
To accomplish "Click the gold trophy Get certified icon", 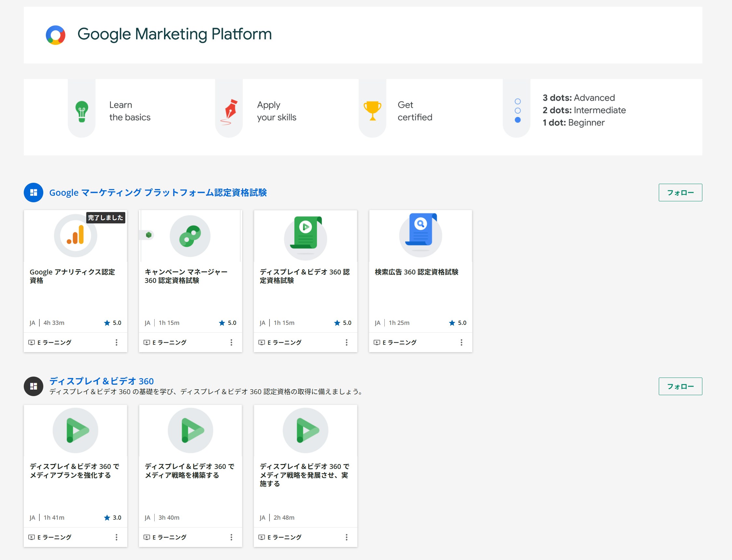I will pyautogui.click(x=372, y=111).
